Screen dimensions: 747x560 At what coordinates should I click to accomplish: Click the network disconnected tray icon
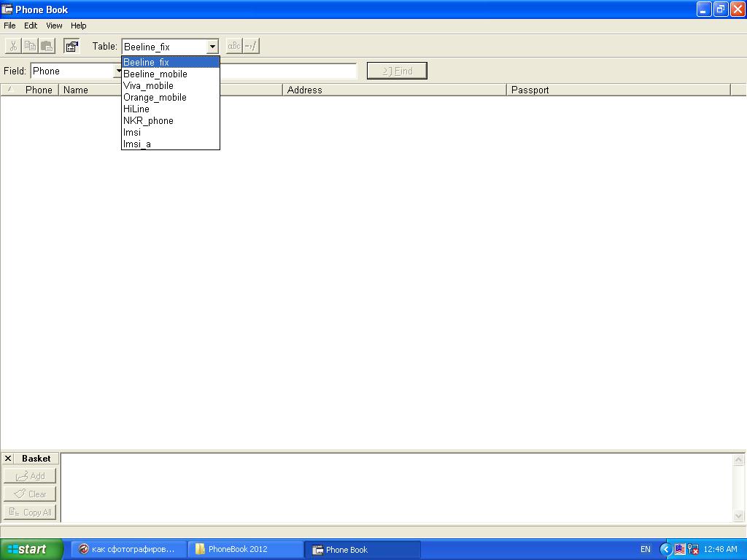point(693,550)
